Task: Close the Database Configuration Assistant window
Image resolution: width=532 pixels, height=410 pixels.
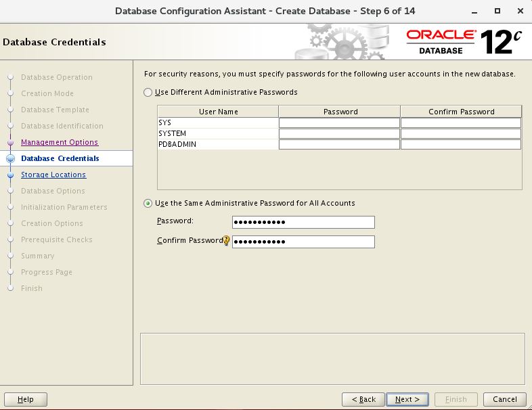Action: point(520,11)
